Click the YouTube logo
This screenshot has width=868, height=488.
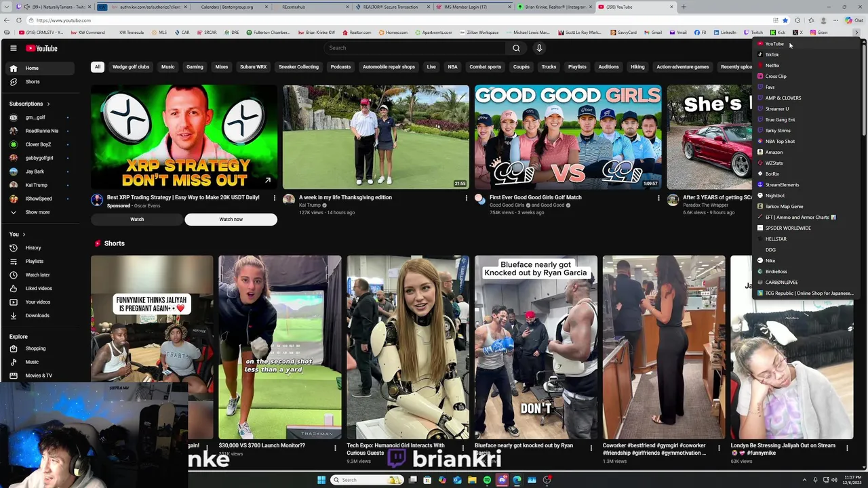click(x=42, y=48)
